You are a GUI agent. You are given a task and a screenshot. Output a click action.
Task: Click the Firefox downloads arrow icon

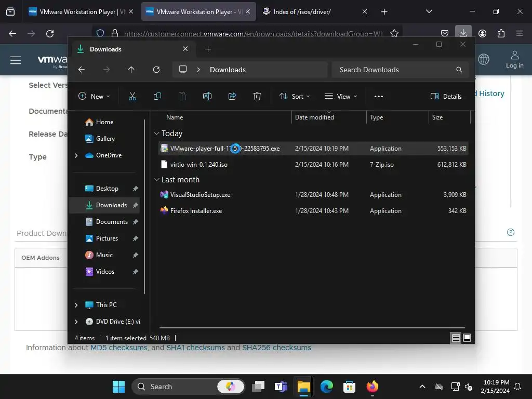[x=463, y=33]
